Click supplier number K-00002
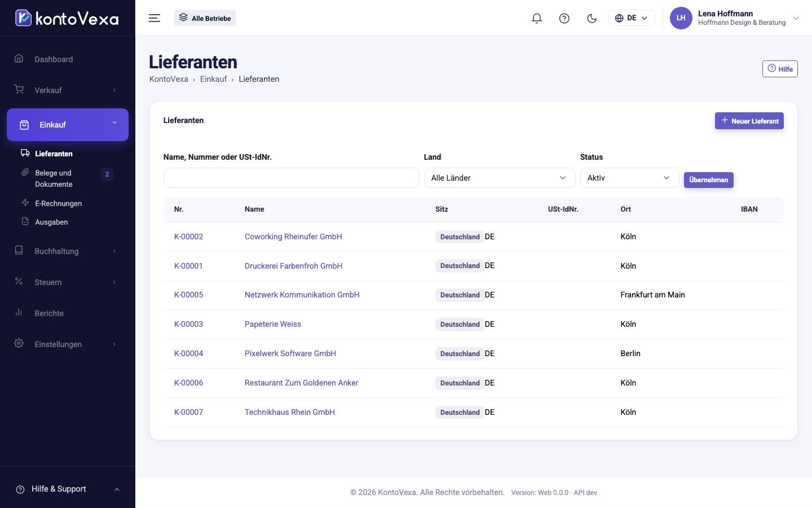Image resolution: width=812 pixels, height=508 pixels. tap(188, 237)
